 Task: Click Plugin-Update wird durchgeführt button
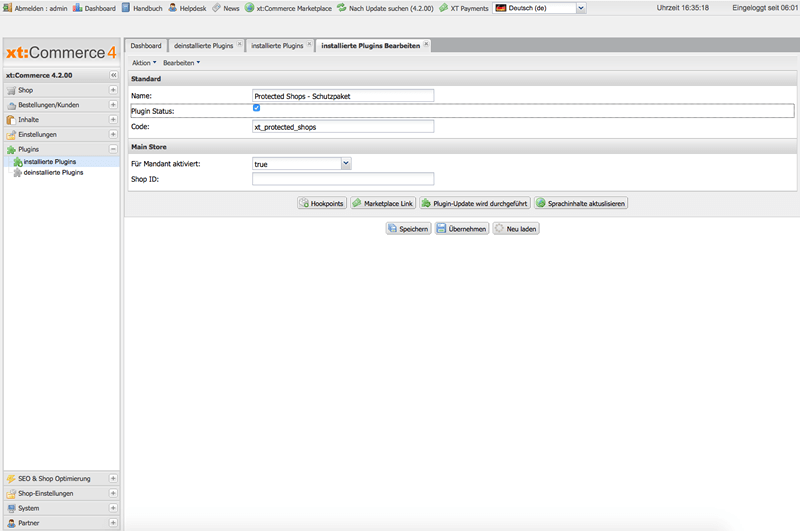pyautogui.click(x=475, y=203)
